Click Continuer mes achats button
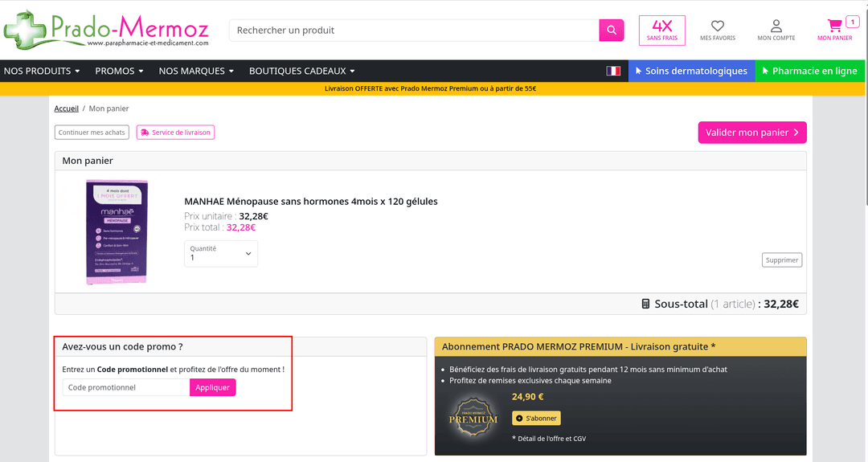 pyautogui.click(x=92, y=133)
